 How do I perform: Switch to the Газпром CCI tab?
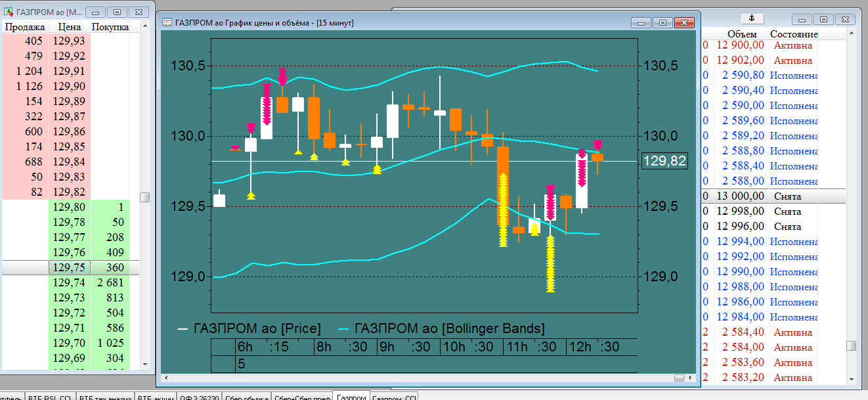395,397
